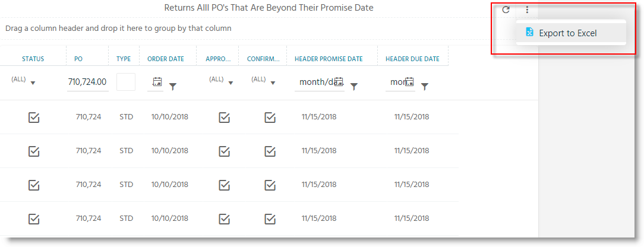644x247 pixels.
Task: Click the Header Promise Date filter funnel
Action: (353, 86)
